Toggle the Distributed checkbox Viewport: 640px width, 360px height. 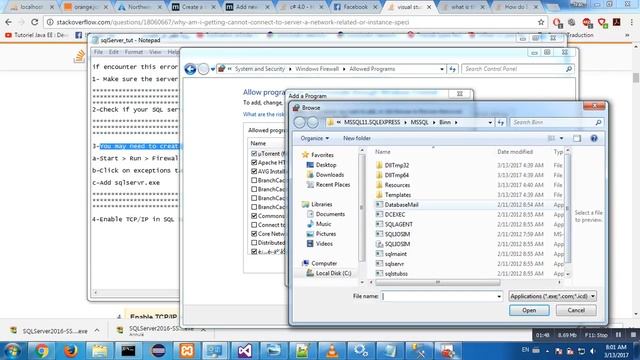(254, 243)
